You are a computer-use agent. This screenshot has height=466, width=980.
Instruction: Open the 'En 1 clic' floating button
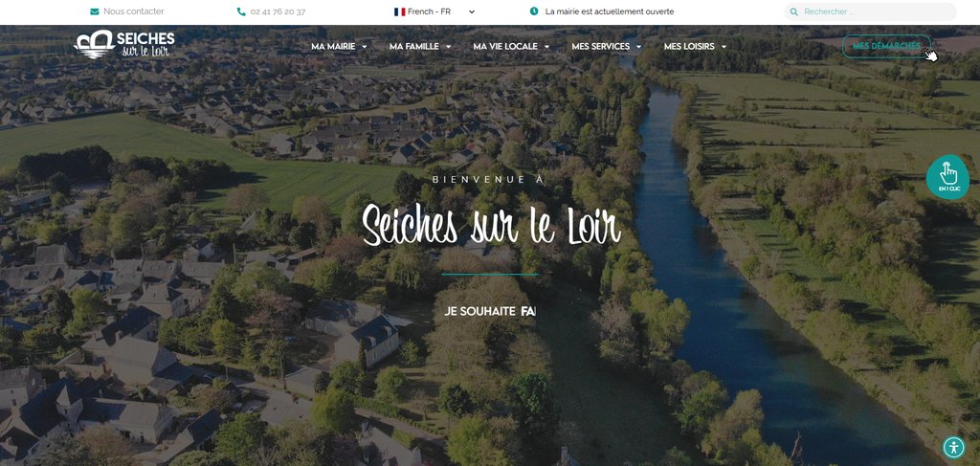[x=947, y=177]
